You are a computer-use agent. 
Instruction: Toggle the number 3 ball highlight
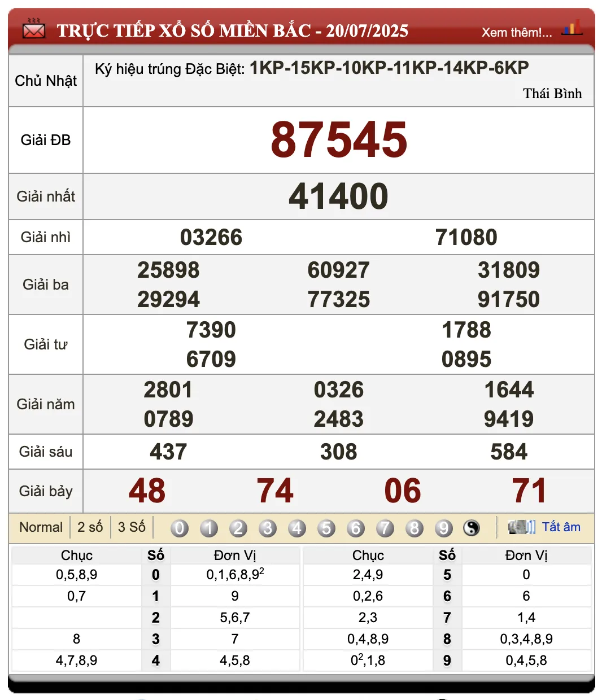point(268,528)
